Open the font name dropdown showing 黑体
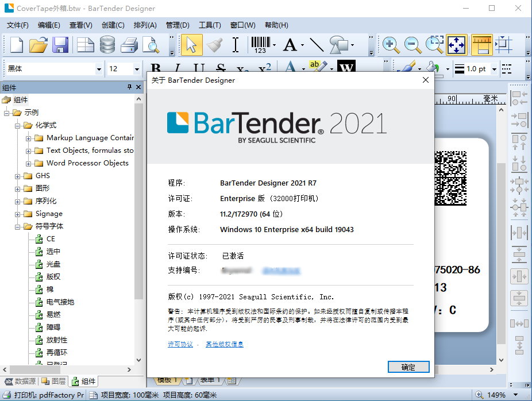Image resolution: width=532 pixels, height=401 pixels. point(99,69)
